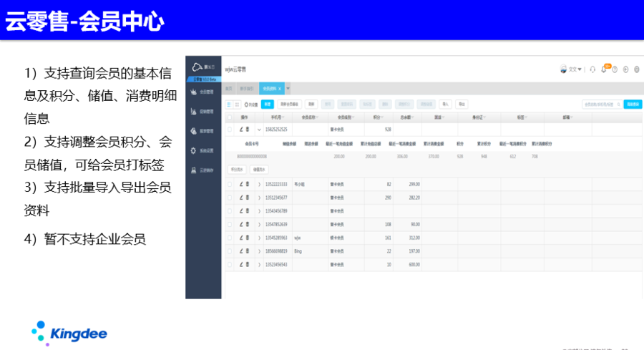This screenshot has height=350, width=644.
Task: Delete member 13545285963 via trash icon
Action: point(248,238)
